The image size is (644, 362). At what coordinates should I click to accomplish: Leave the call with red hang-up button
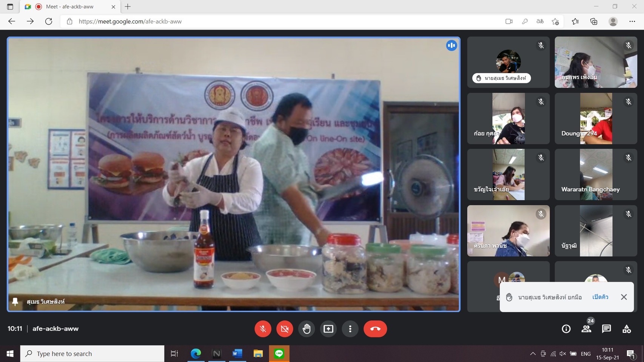(x=375, y=329)
